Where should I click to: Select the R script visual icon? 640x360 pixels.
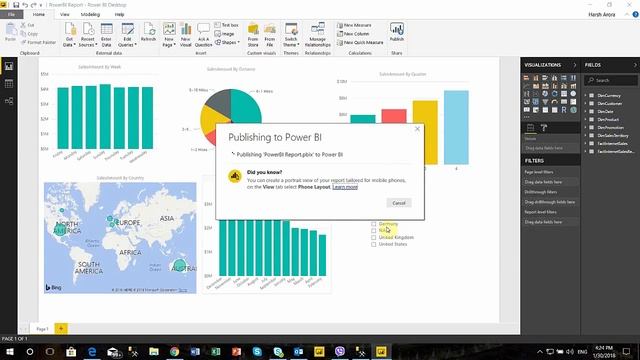pos(564,110)
